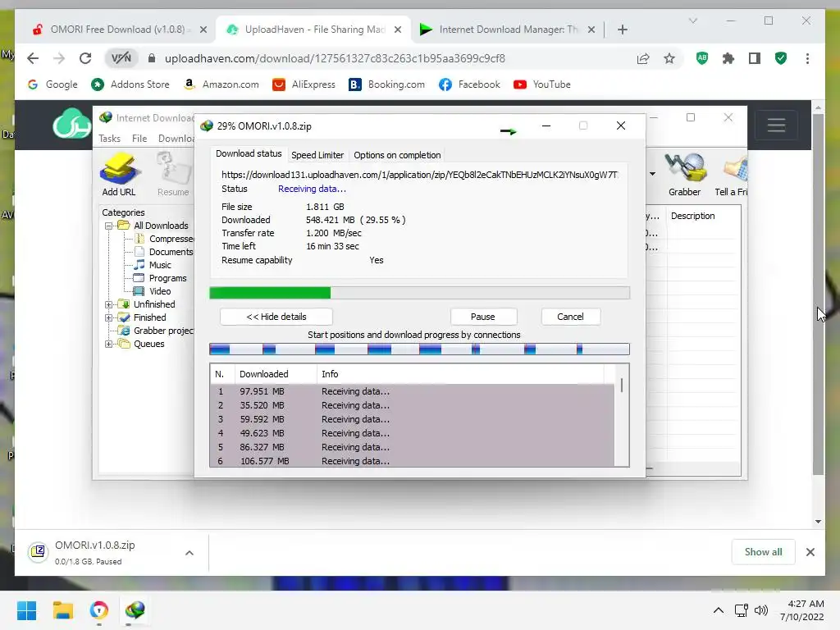Reload the page
Screen dimensions: 840x630
85,58
